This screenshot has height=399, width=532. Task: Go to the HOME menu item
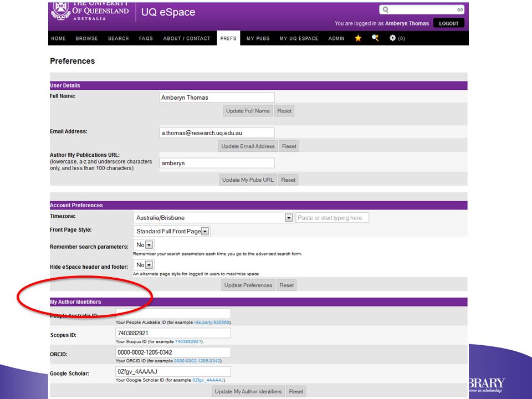tap(58, 38)
